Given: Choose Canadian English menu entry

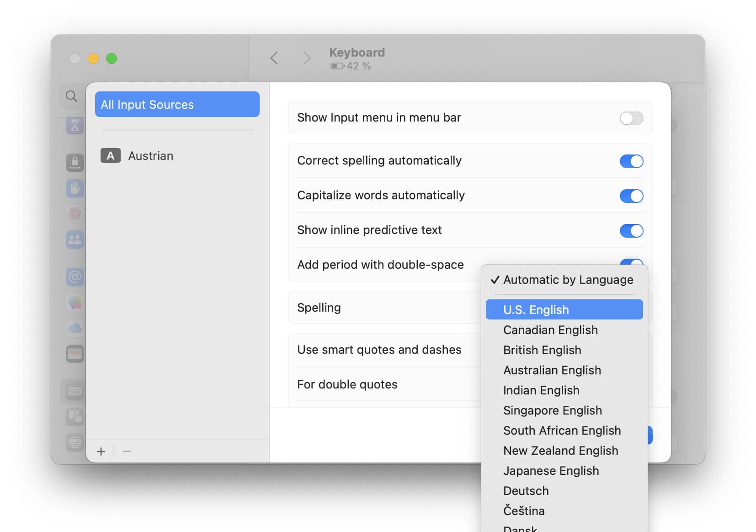Looking at the screenshot, I should (x=550, y=330).
